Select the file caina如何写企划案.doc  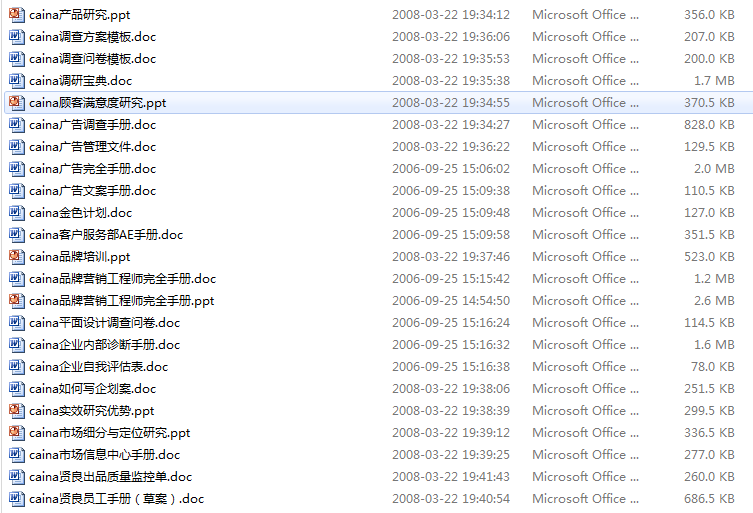[92, 389]
